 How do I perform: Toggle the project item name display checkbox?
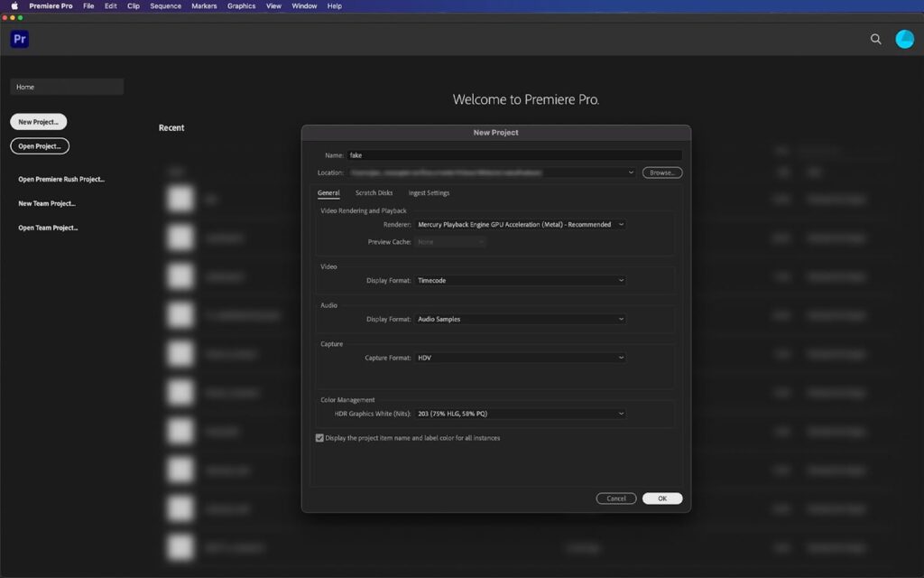(x=319, y=438)
